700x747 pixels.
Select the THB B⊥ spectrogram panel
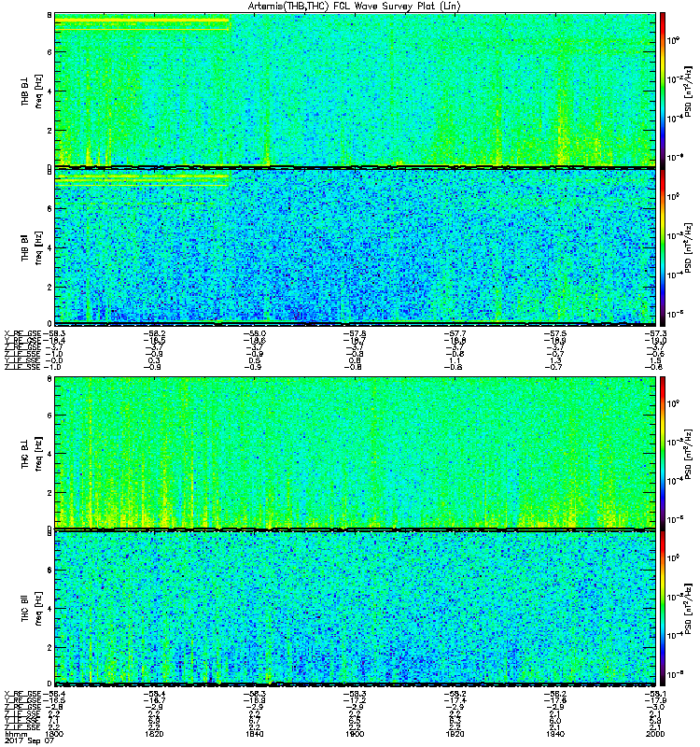point(356,90)
